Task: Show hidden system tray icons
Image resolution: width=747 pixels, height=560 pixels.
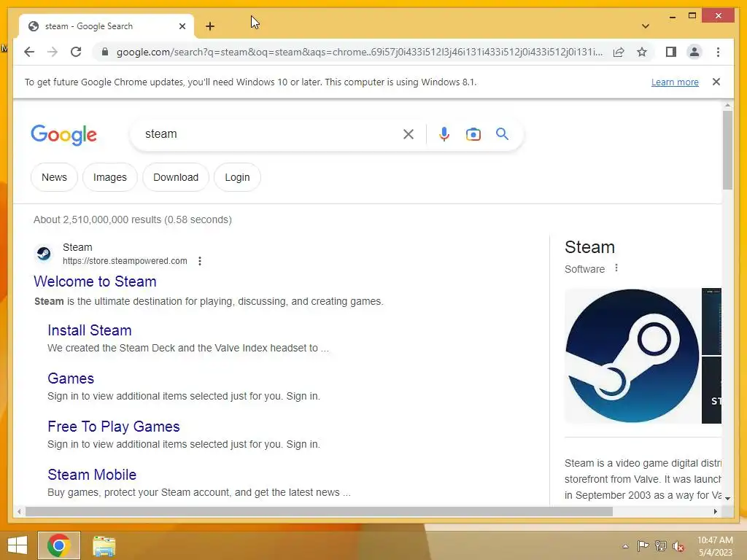Action: 625,546
